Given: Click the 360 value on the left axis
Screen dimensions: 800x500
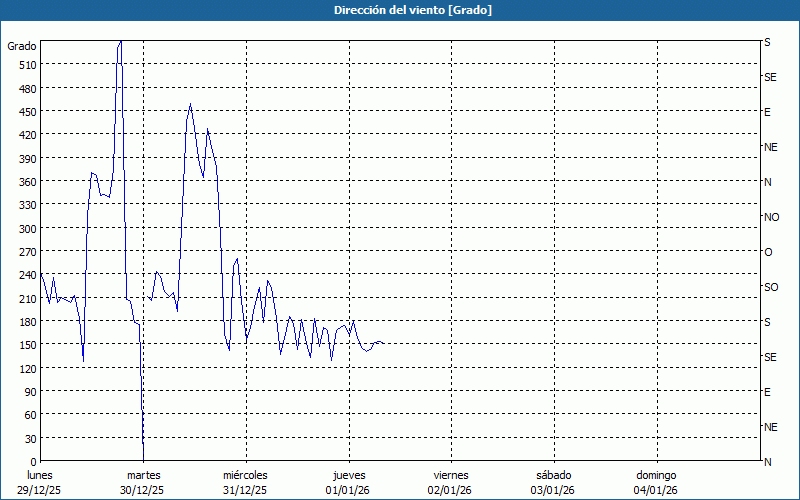Looking at the screenshot, I should point(26,182).
